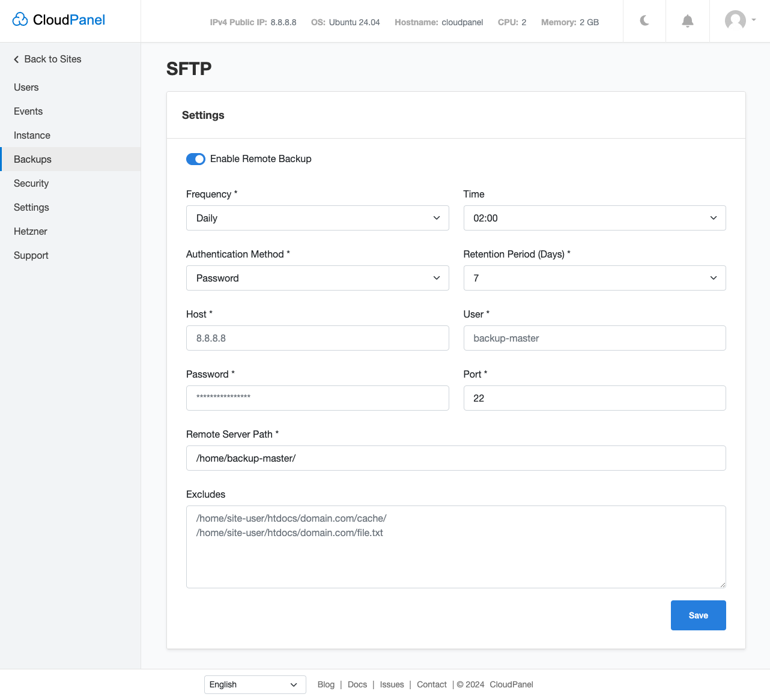Select Security in the sidebar
770x700 pixels.
point(31,183)
